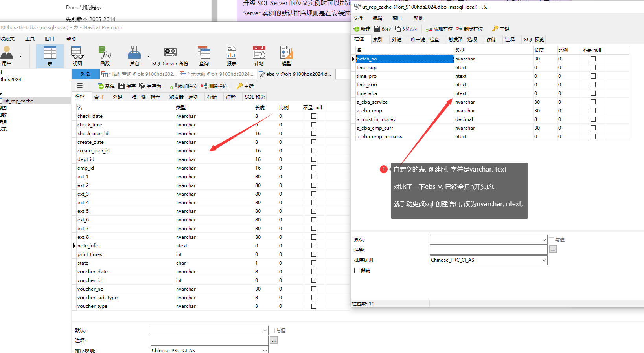The width and height of the screenshot is (644, 353).
Task: Select the ut_rep_cache table in sidebar
Action: (19, 101)
